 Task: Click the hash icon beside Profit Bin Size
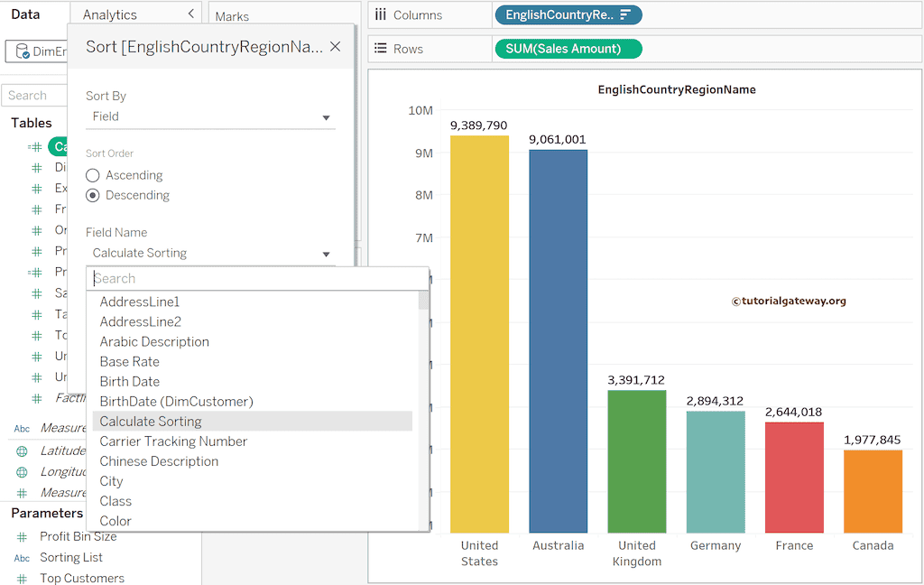(x=22, y=536)
